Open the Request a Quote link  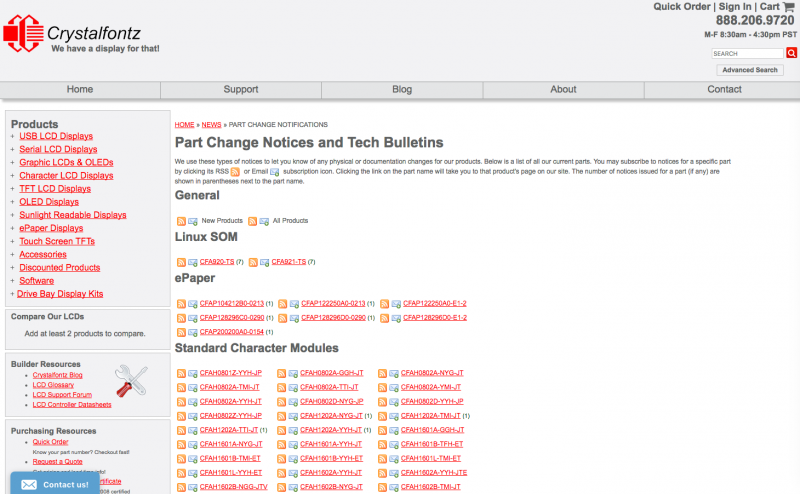point(58,461)
